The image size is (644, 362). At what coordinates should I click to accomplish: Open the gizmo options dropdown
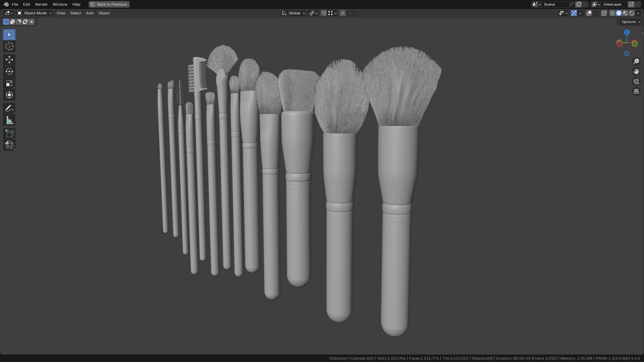580,13
